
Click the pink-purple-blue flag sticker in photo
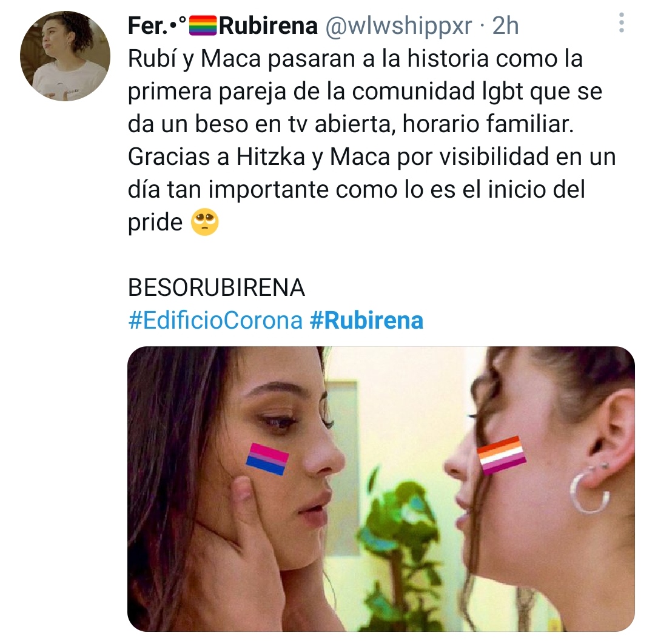coord(267,459)
